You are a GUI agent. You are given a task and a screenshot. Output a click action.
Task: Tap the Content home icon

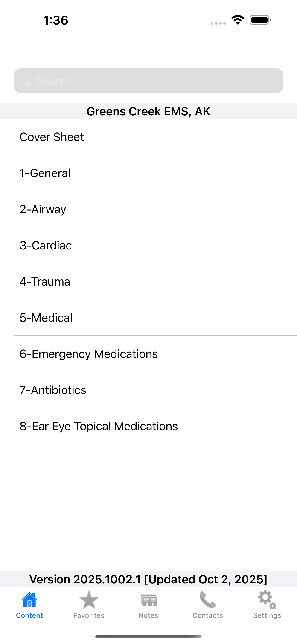(x=29, y=600)
